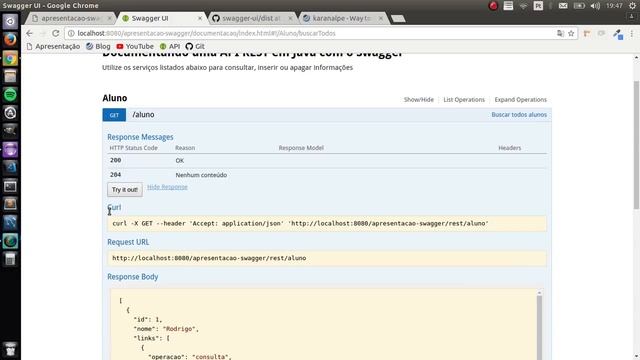This screenshot has width=640, height=360.
Task: Launch Firefox from the dock
Action: [10, 40]
